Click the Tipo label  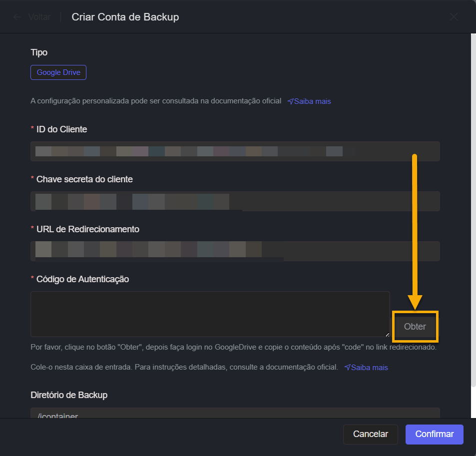click(39, 52)
